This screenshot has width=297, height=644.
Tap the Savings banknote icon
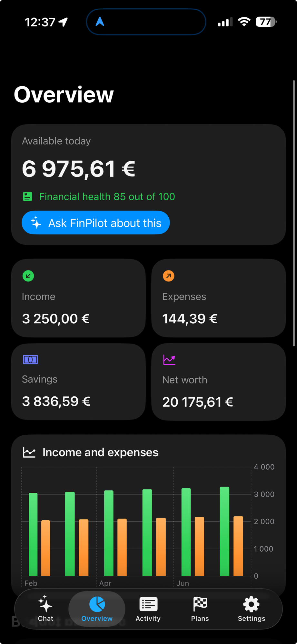pyautogui.click(x=30, y=359)
